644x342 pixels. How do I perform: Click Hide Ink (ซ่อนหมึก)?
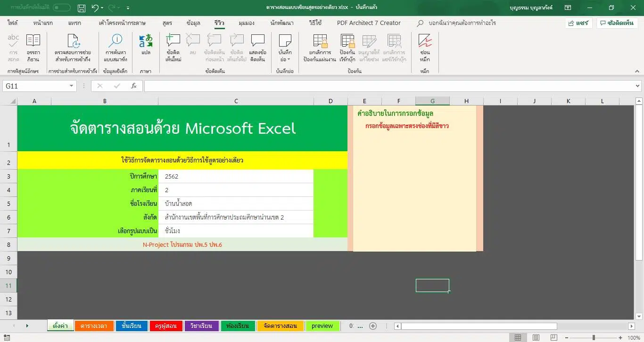coord(425,48)
